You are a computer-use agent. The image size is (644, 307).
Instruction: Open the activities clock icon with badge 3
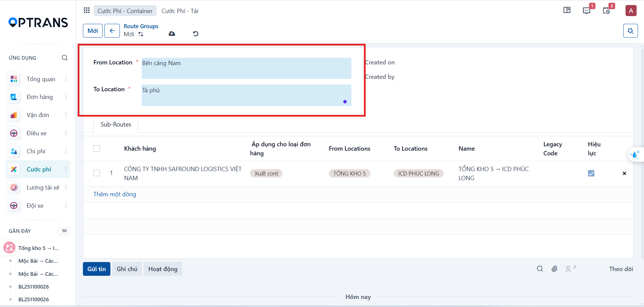[606, 10]
